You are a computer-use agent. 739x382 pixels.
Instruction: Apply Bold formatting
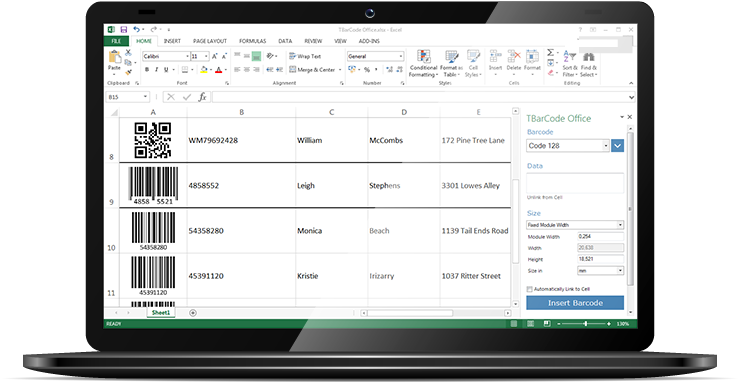(147, 70)
